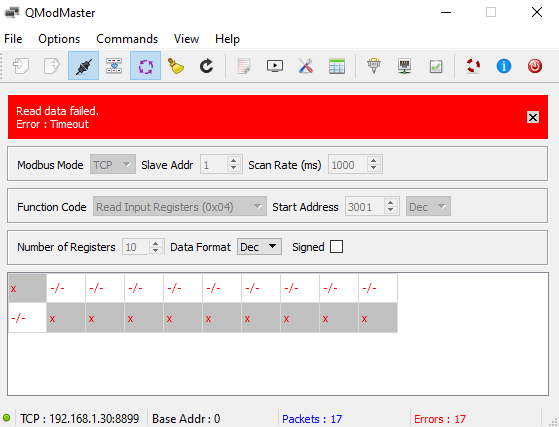Image resolution: width=559 pixels, height=427 pixels.
Task: Click the QModMaster title bar app icon
Action: pos(12,13)
